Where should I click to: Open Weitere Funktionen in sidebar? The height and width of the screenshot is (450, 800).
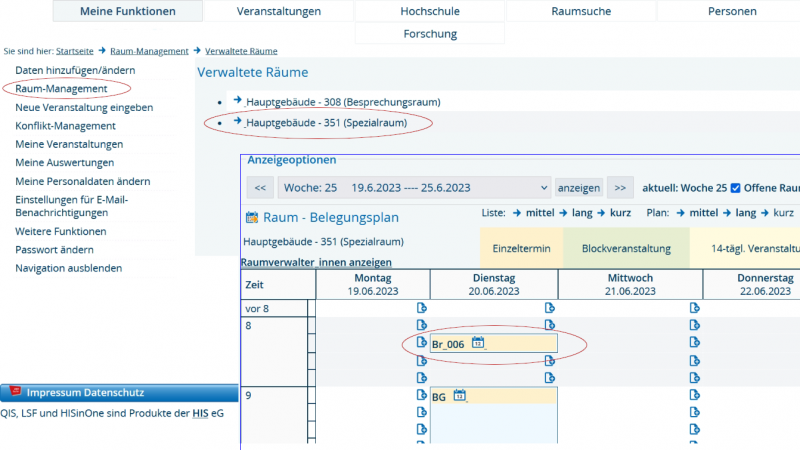(61, 232)
